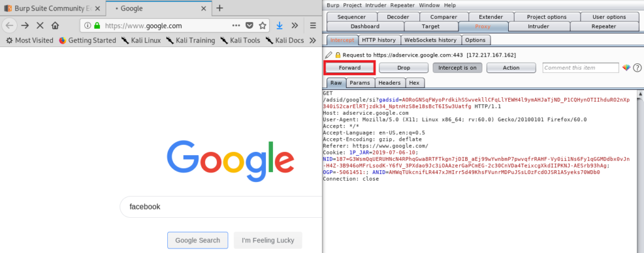The width and height of the screenshot is (644, 253).
Task: Go to browser home page icon
Action: (55, 25)
